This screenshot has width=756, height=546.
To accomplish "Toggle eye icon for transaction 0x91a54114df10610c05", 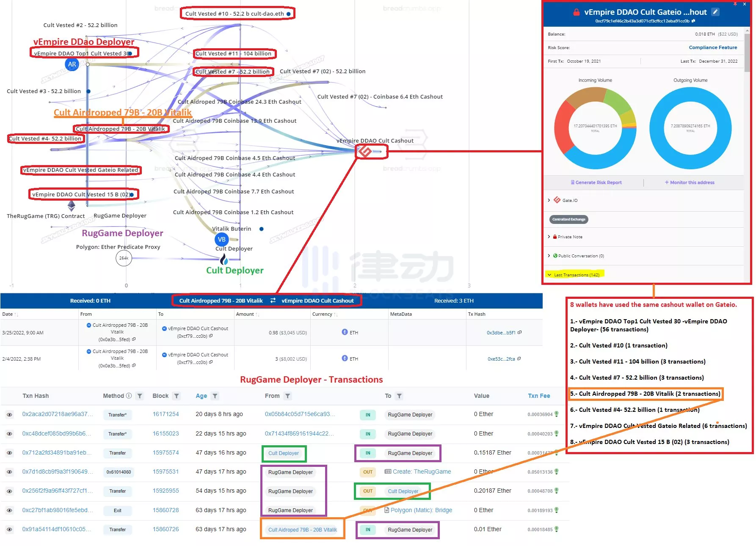I will [x=9, y=529].
